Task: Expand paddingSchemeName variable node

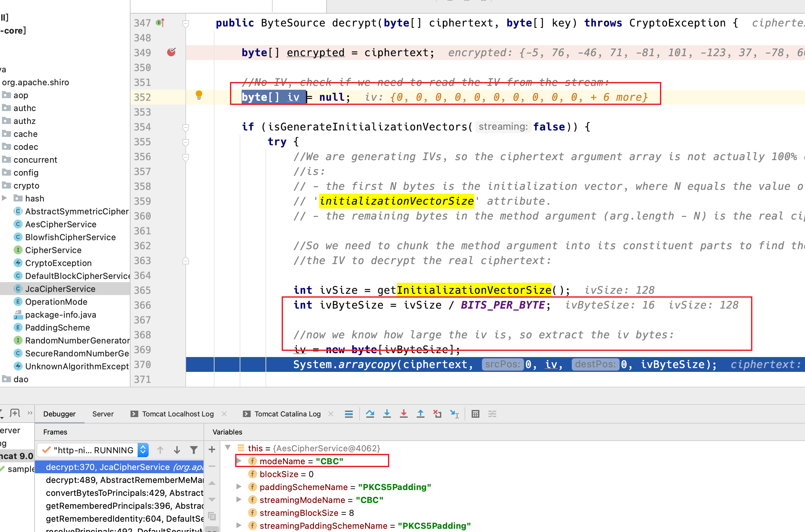Action: (x=239, y=487)
